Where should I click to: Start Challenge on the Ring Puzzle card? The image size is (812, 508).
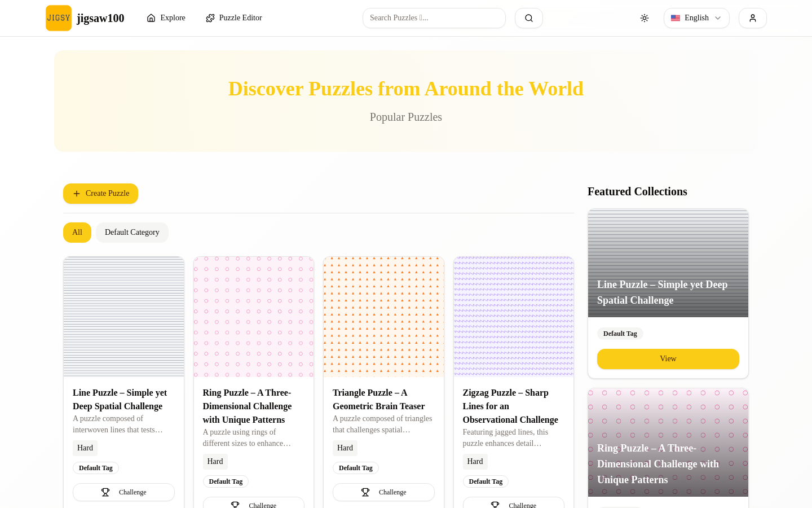coord(254,503)
